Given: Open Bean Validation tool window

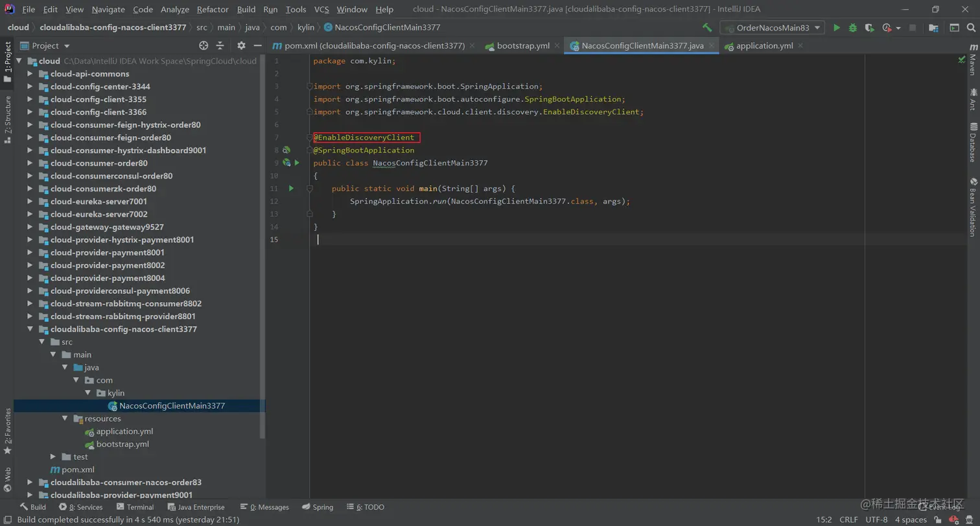Looking at the screenshot, I should pos(972,208).
